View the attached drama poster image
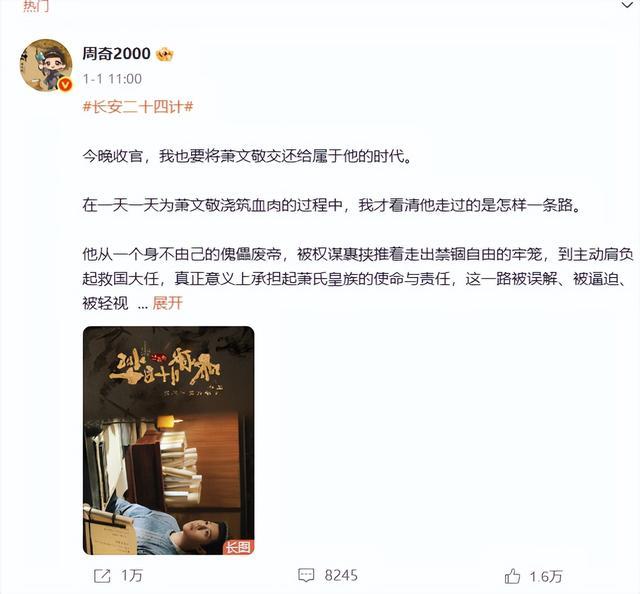This screenshot has width=640, height=594. [169, 440]
